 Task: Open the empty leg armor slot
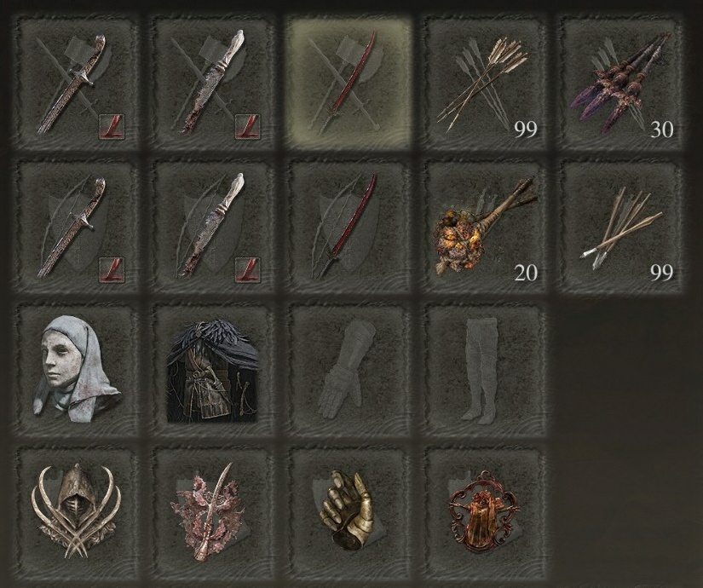click(485, 369)
